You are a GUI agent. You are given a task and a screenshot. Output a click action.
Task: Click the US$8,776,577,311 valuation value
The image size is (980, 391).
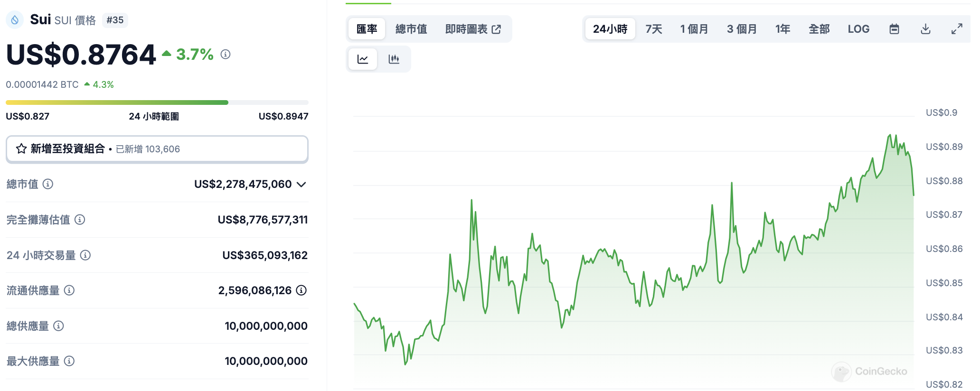(263, 220)
